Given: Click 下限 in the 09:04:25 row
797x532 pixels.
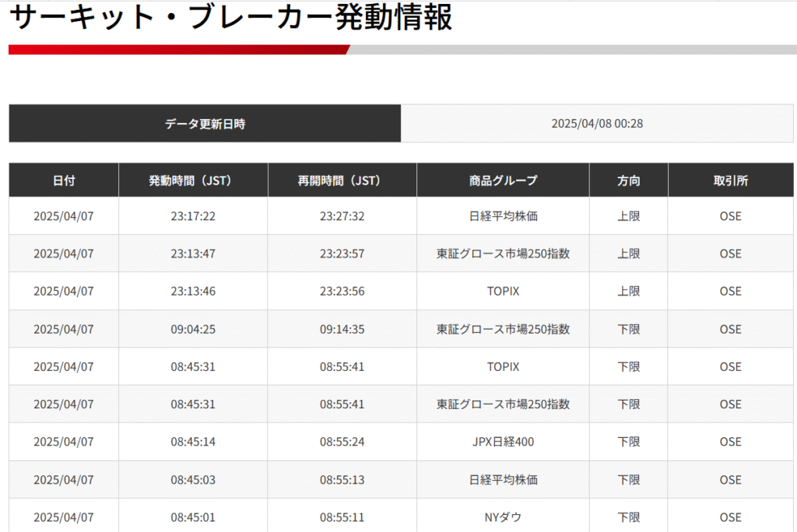Looking at the screenshot, I should click(x=629, y=329).
